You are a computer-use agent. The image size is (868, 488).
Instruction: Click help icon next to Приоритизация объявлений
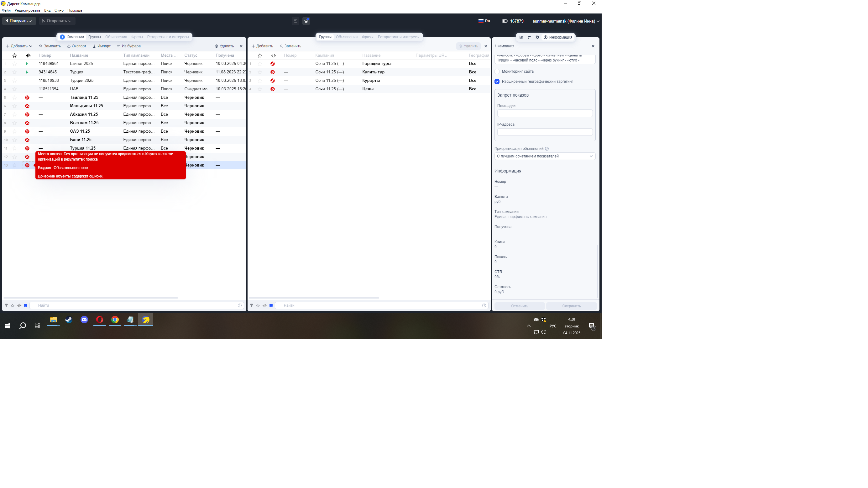pyautogui.click(x=547, y=149)
